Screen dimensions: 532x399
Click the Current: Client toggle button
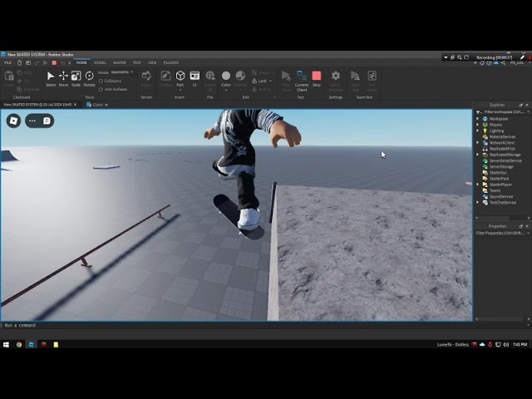click(302, 81)
